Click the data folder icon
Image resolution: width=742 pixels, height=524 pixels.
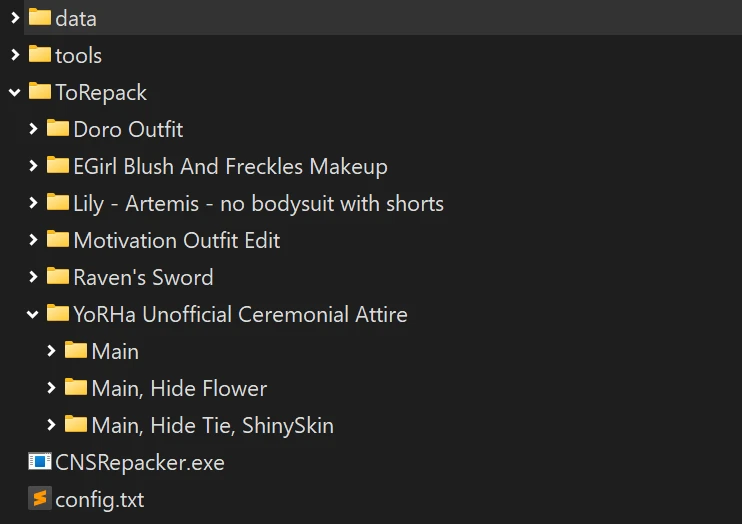pyautogui.click(x=40, y=17)
